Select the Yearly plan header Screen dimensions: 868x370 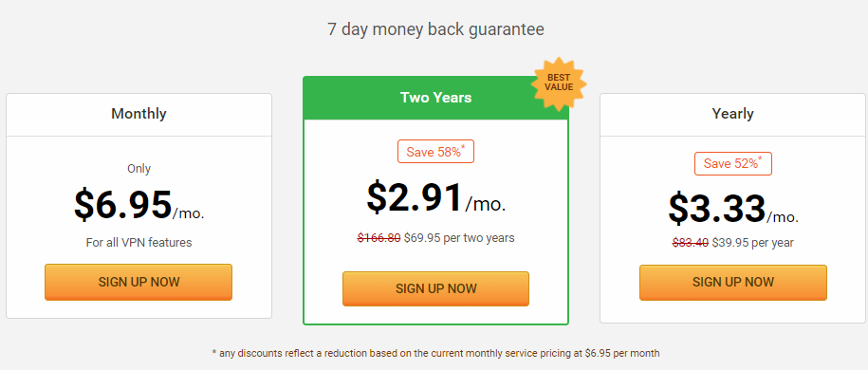tap(733, 115)
